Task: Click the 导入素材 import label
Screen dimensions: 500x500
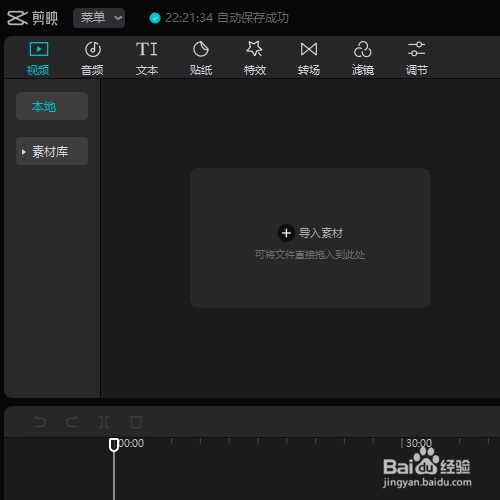Action: point(321,233)
